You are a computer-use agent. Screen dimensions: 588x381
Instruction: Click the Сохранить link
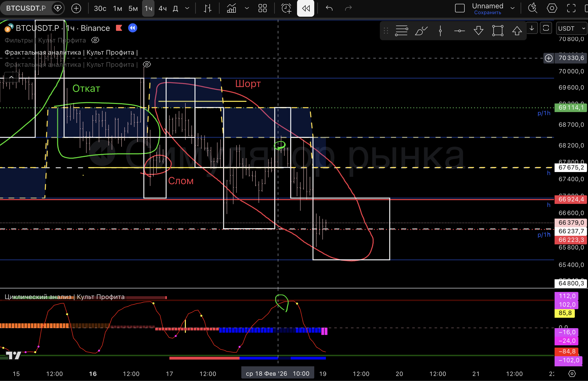coord(487,13)
